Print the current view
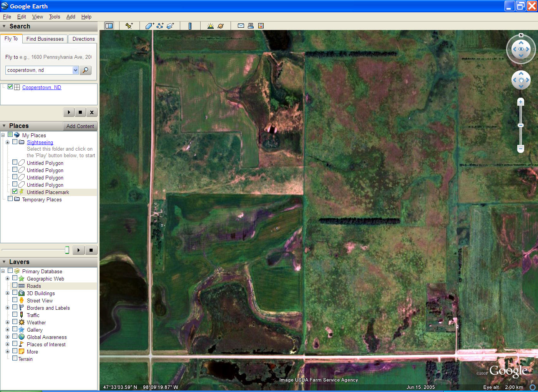This screenshot has height=392, width=538. click(251, 26)
